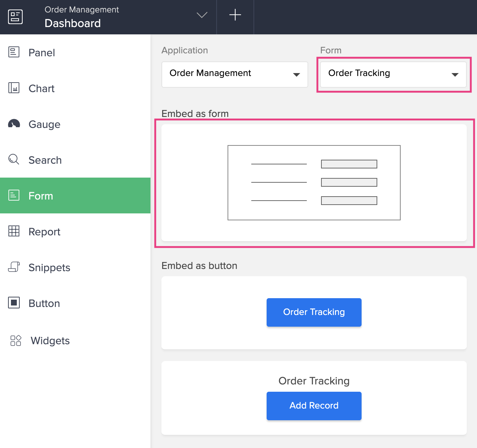This screenshot has width=477, height=448.
Task: Click the Dashboard page title in header
Action: 73,23
